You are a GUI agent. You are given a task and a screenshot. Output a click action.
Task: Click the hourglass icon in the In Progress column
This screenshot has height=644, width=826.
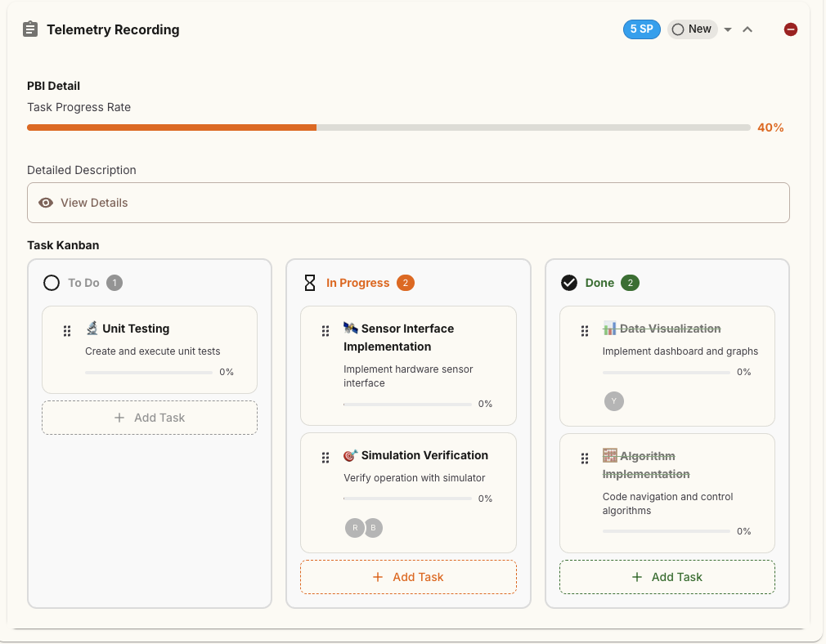(309, 282)
